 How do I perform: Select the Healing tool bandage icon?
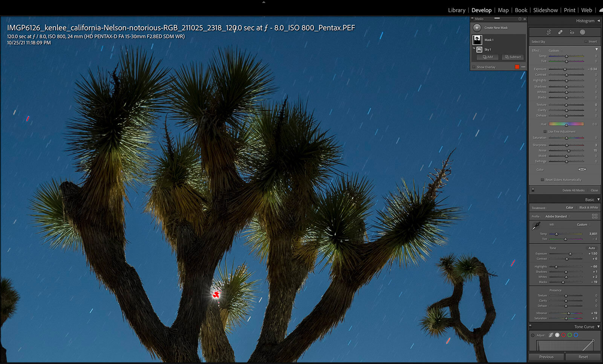point(560,32)
